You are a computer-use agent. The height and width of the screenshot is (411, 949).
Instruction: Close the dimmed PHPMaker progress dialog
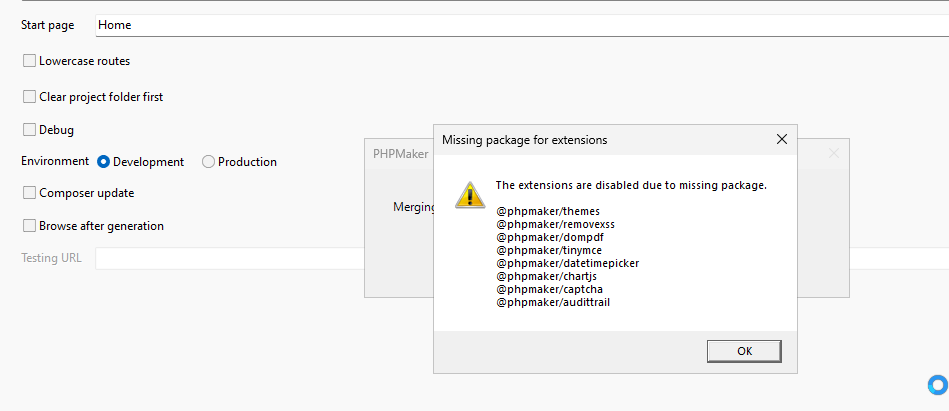834,154
